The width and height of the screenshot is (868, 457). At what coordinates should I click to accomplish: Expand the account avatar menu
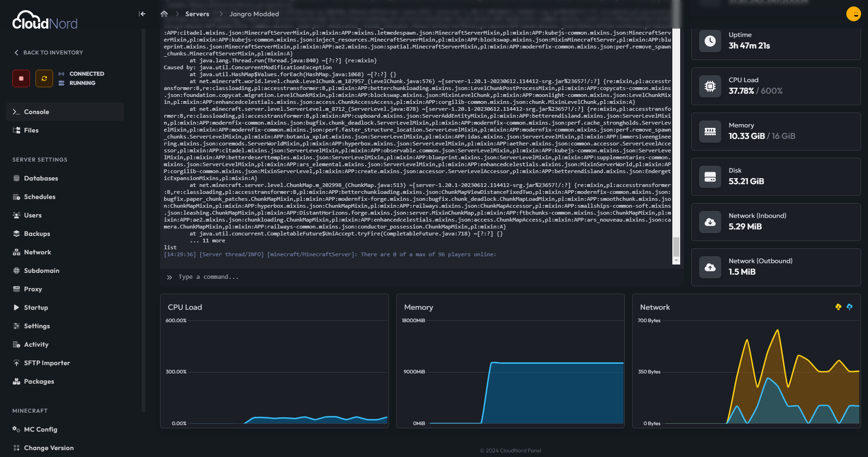click(x=854, y=14)
